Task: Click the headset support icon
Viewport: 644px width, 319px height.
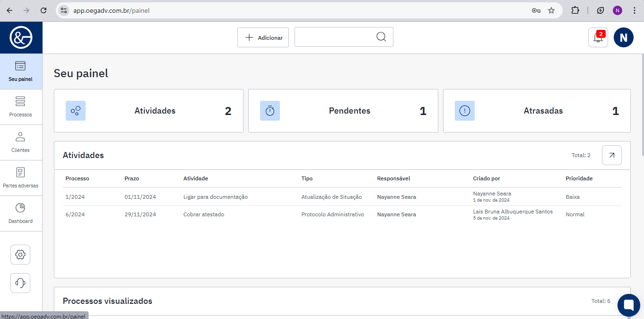Action: tap(20, 283)
